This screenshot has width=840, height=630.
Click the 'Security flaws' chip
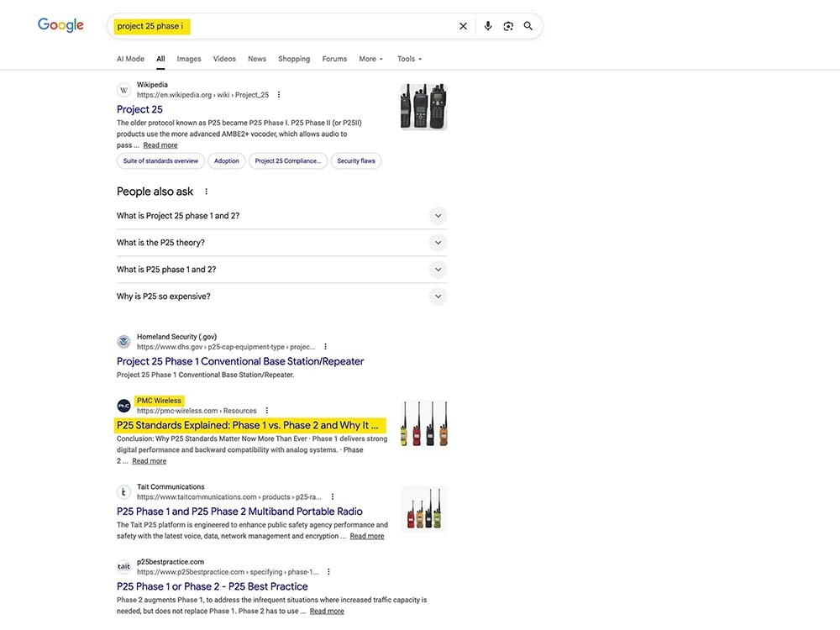pyautogui.click(x=356, y=160)
